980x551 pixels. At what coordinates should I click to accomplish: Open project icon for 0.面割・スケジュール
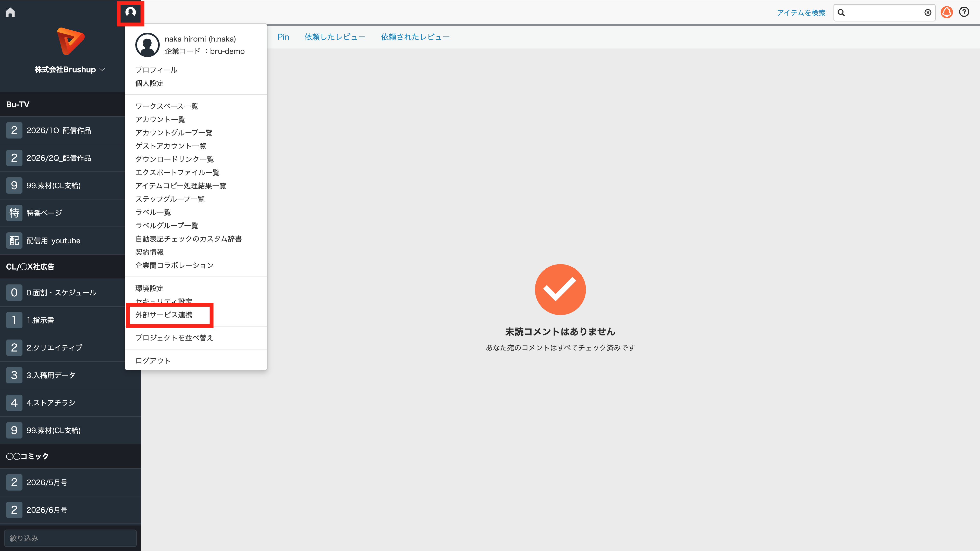click(x=14, y=293)
